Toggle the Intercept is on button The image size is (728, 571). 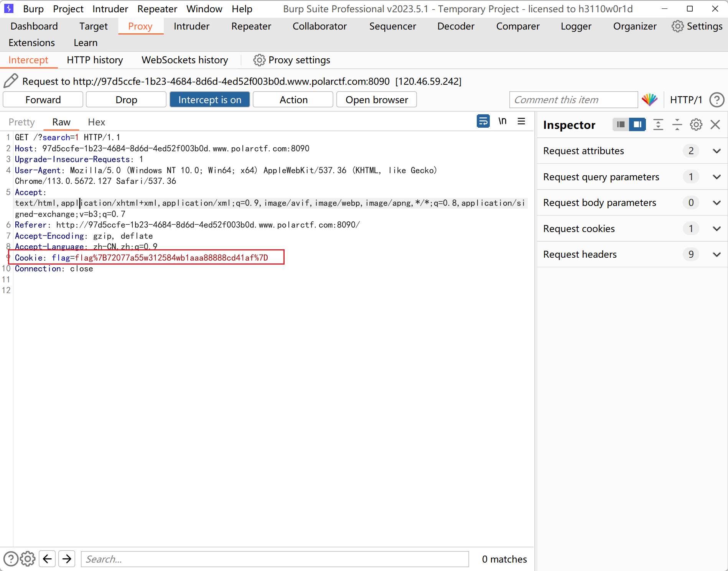pyautogui.click(x=210, y=100)
